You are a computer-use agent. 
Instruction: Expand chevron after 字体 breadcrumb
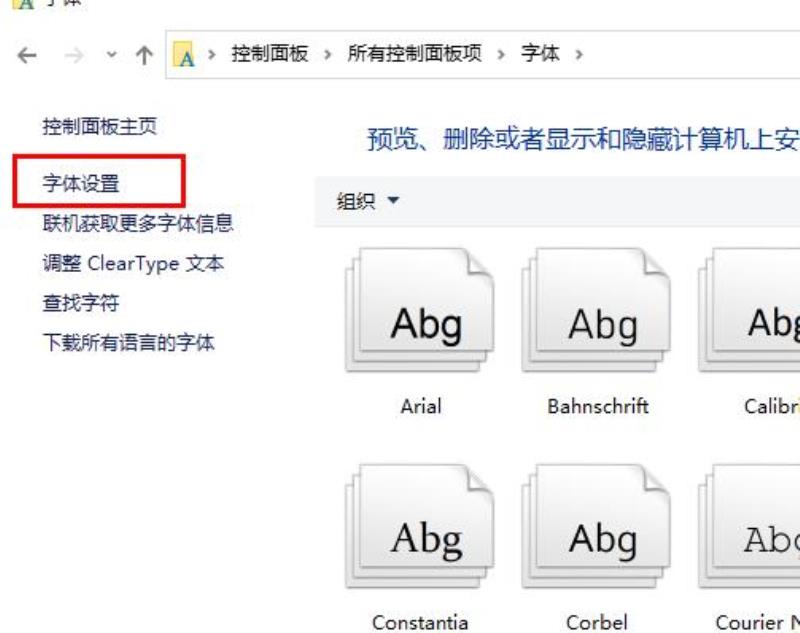point(579,54)
